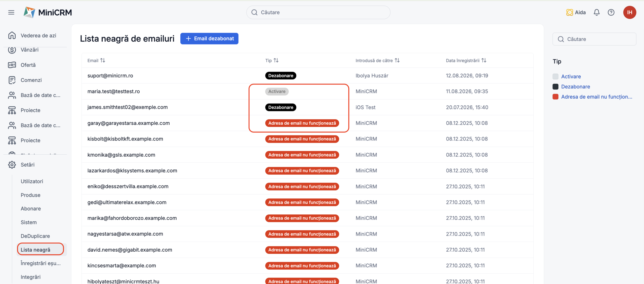Click the Activare badge in the maria.test row
Image resolution: width=644 pixels, height=284 pixels.
click(277, 91)
